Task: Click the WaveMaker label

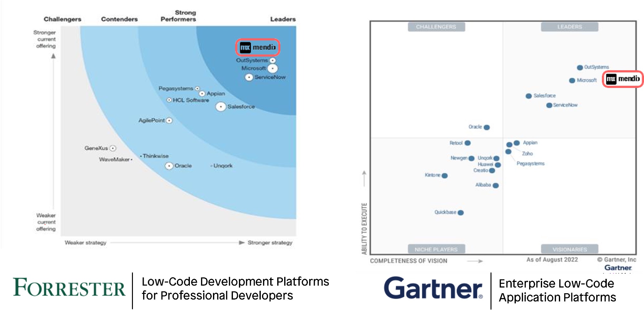Action: [114, 159]
